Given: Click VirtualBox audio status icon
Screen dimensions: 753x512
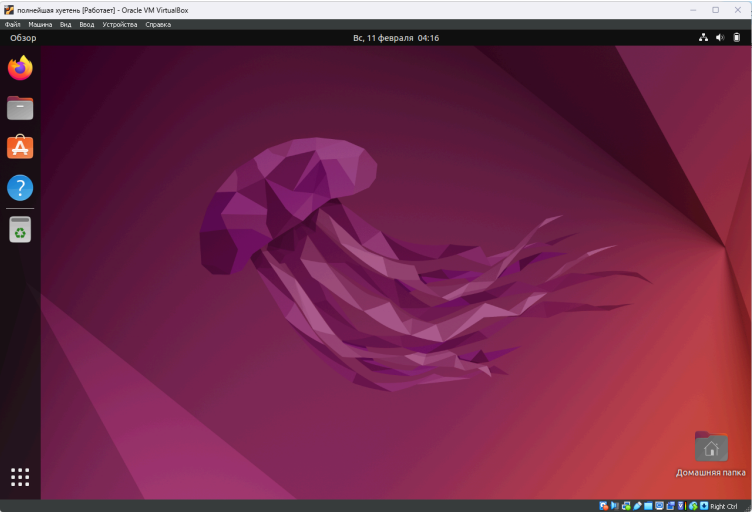Looking at the screenshot, I should pos(615,506).
